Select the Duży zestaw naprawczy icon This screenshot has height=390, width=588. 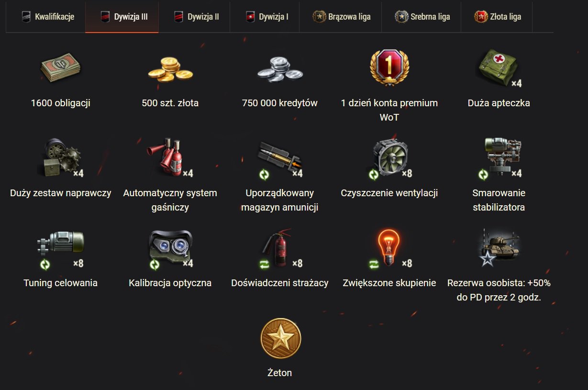[x=60, y=158]
